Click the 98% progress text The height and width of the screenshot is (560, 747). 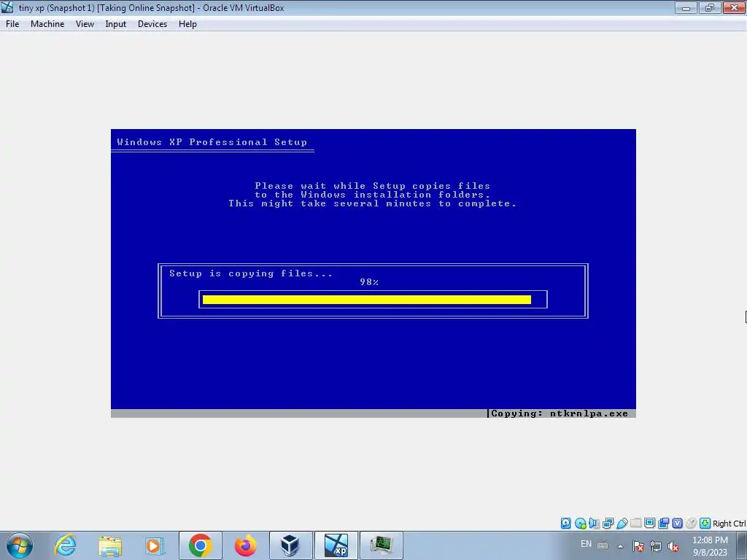(369, 282)
